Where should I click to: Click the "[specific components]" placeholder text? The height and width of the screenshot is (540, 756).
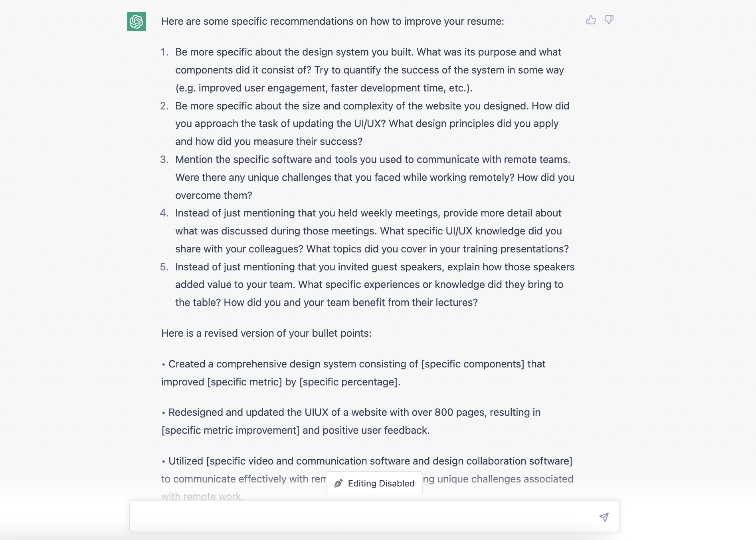point(473,364)
